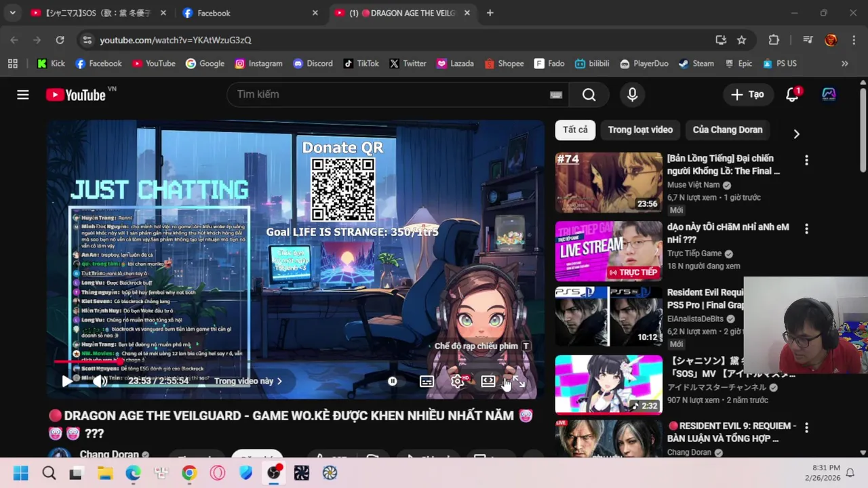This screenshot has height=488, width=868.
Task: Open Google Chrome from the taskbar
Action: [189, 472]
